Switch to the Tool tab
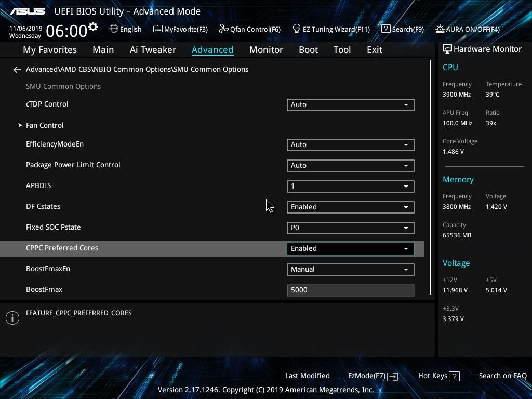This screenshot has height=399, width=532. tap(342, 50)
